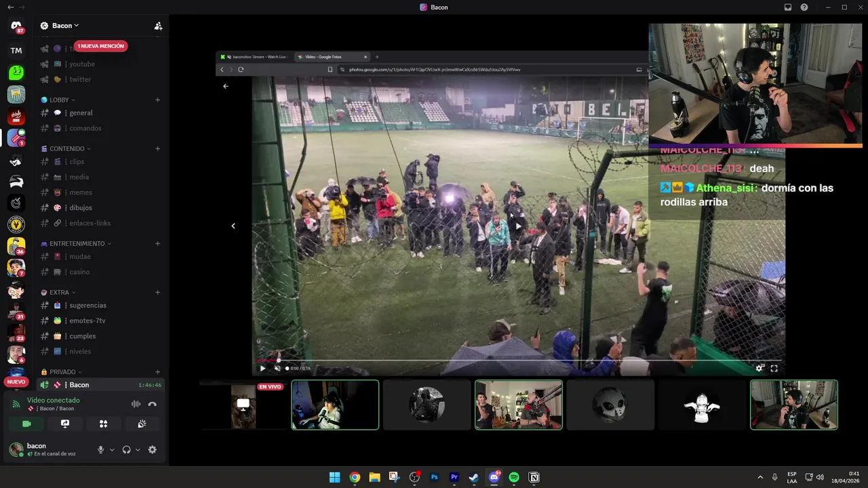Open user settings gear
The height and width of the screenshot is (488, 868).
(152, 449)
